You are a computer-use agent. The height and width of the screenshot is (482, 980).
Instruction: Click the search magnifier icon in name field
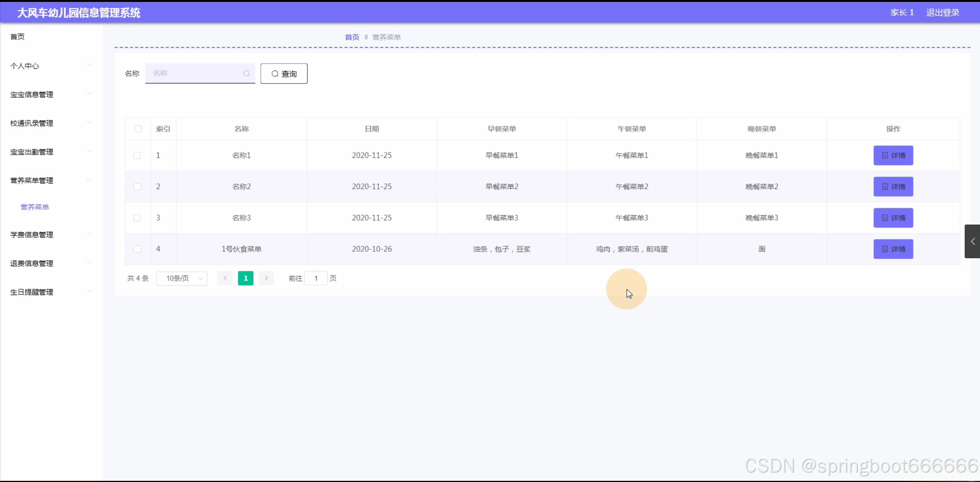246,73
